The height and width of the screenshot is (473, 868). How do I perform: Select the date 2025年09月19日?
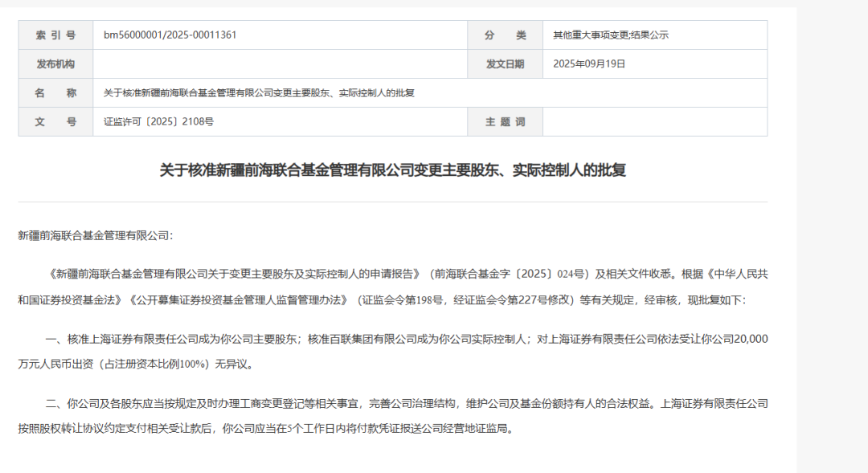pos(589,63)
